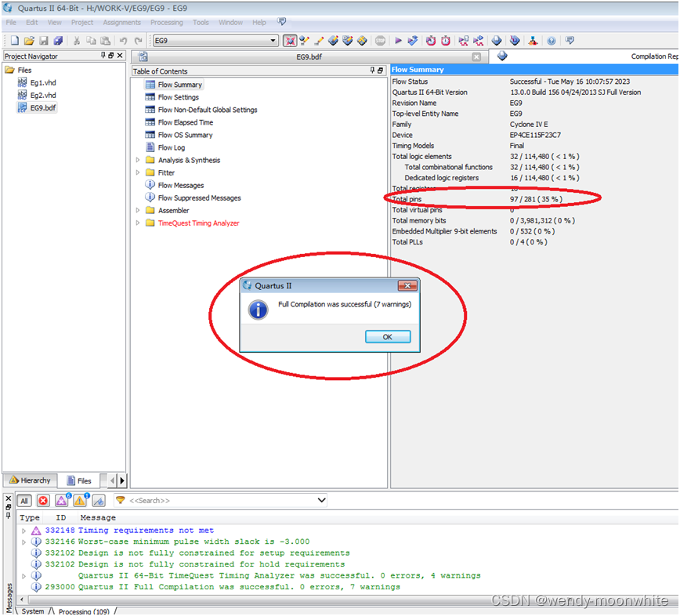Select the Processing (109) messages tab
The image size is (680, 616).
pyautogui.click(x=84, y=611)
